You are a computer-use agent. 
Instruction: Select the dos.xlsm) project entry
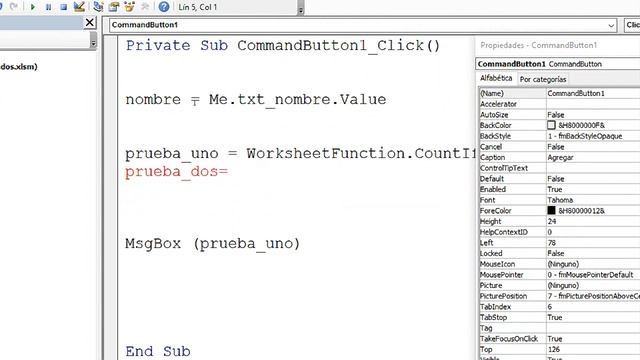19,67
